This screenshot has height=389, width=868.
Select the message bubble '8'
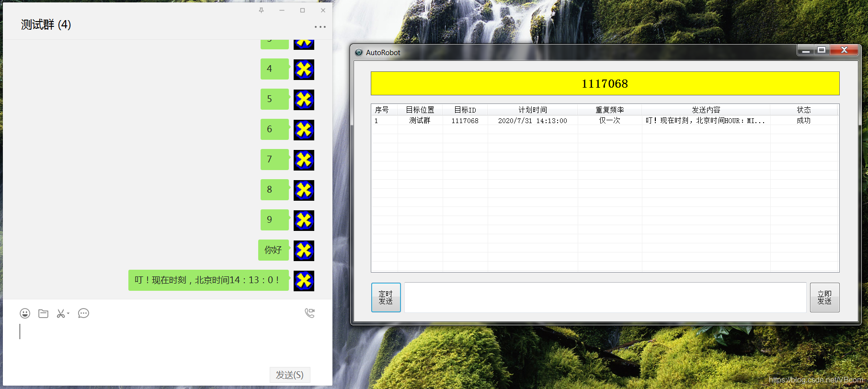(275, 190)
